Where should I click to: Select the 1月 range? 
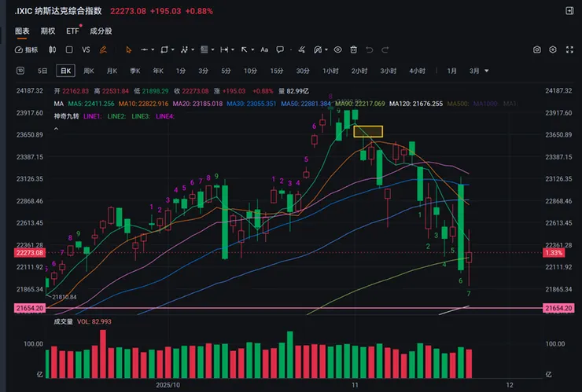[x=451, y=71]
